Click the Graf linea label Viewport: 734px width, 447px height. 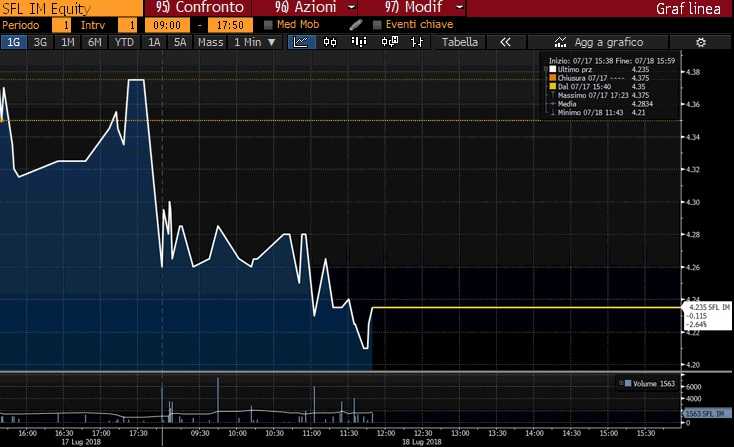[688, 8]
